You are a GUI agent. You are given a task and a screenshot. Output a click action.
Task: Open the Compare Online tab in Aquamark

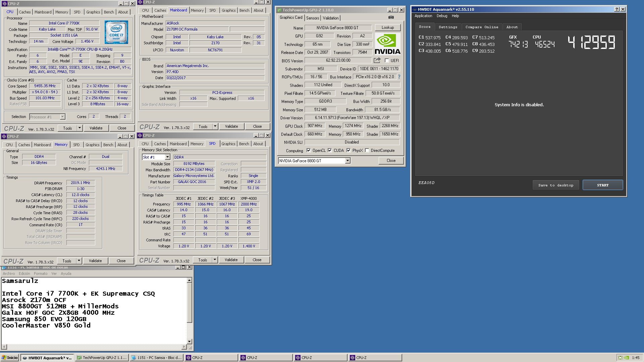pos(482,27)
